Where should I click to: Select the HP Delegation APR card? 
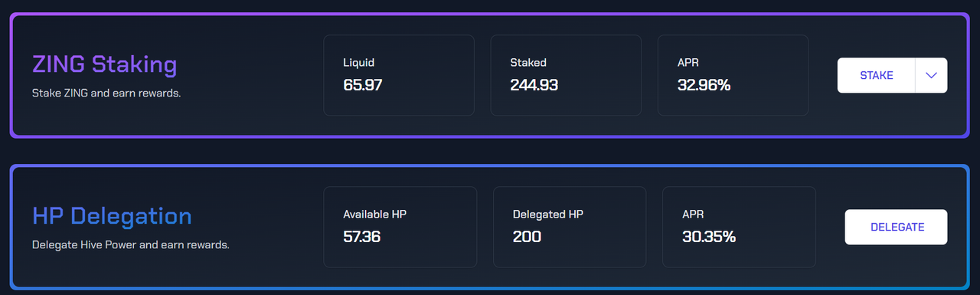click(x=739, y=227)
